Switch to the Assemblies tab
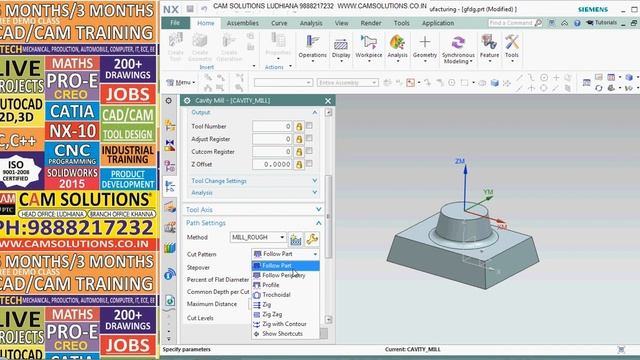The image size is (640, 360). pyautogui.click(x=242, y=23)
